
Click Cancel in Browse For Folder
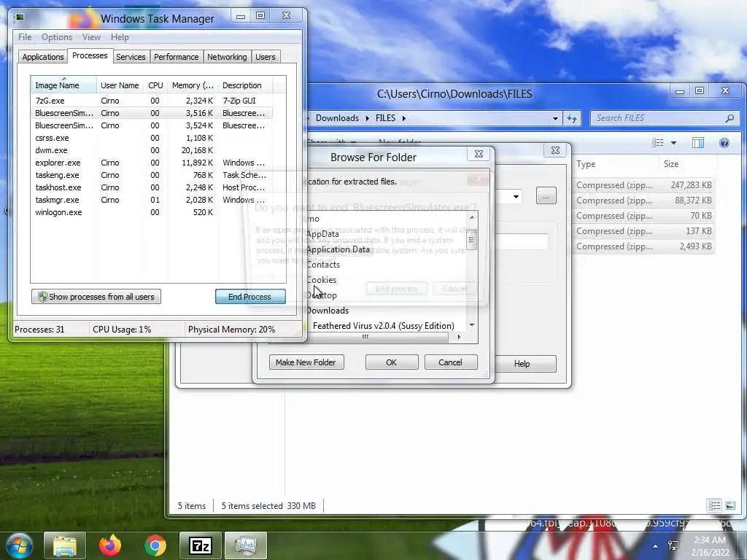pyautogui.click(x=450, y=362)
